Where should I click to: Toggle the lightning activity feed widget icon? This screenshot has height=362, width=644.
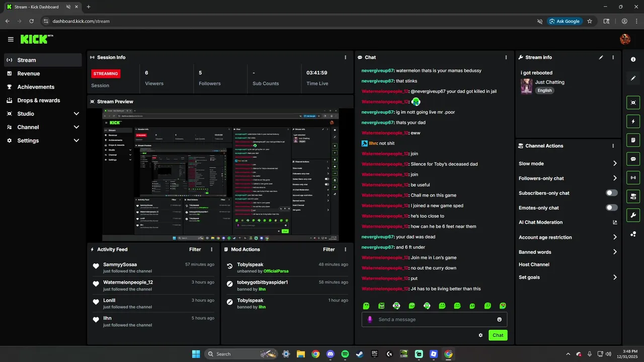(633, 121)
